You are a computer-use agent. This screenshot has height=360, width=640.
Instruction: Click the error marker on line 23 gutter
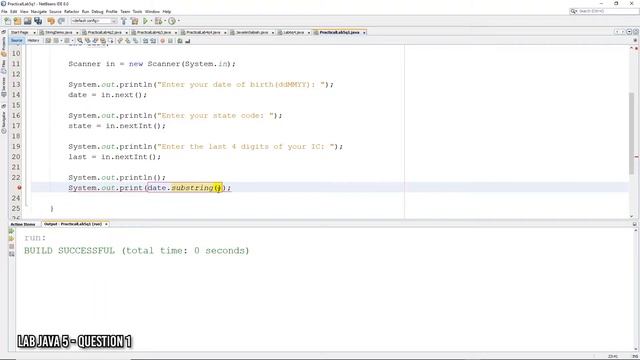[19, 188]
